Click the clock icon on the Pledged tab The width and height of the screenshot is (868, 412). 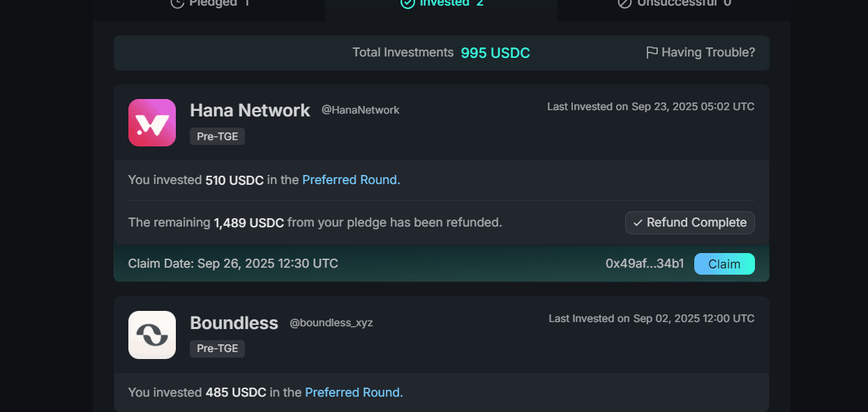tap(177, 3)
